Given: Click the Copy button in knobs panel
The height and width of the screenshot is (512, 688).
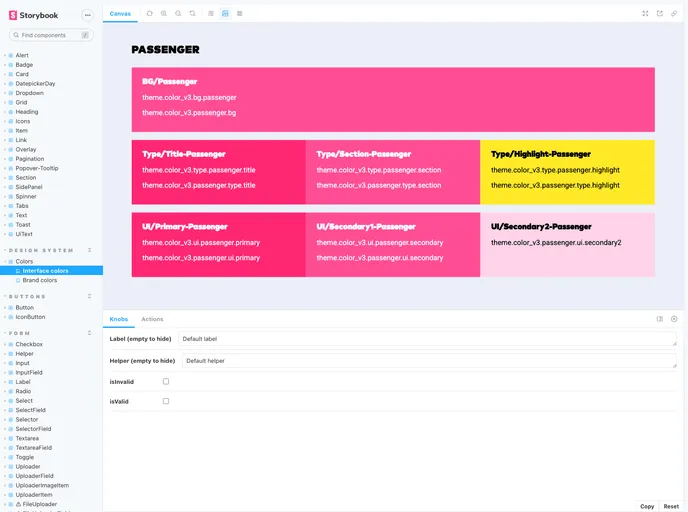Looking at the screenshot, I should (647, 506).
